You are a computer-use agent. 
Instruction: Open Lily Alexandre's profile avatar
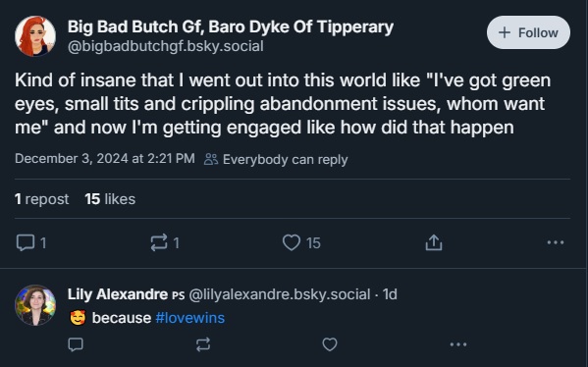(35, 305)
